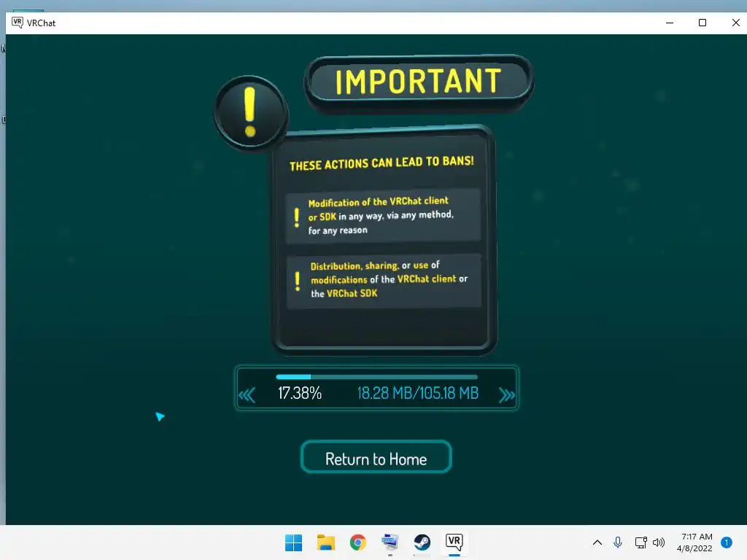Click the 'Distribution, sharing, or use' warning
The width and height of the screenshot is (747, 560).
(x=384, y=281)
